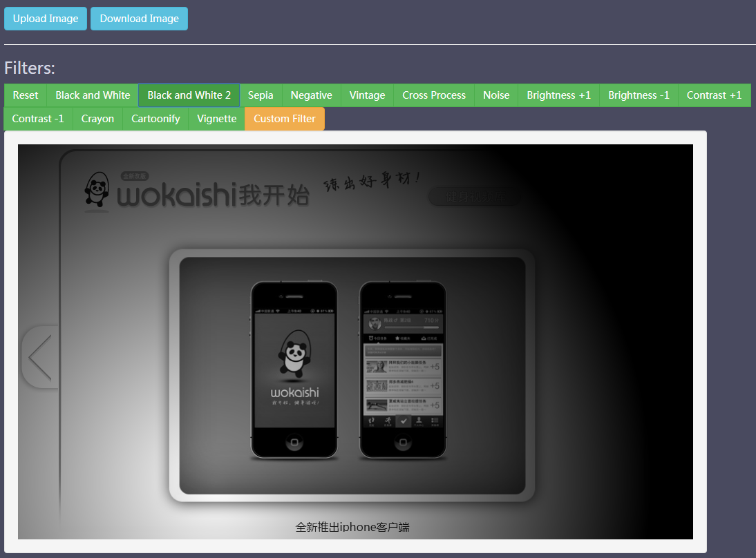The height and width of the screenshot is (558, 756).
Task: Choose the Vintage filter
Action: (x=368, y=95)
